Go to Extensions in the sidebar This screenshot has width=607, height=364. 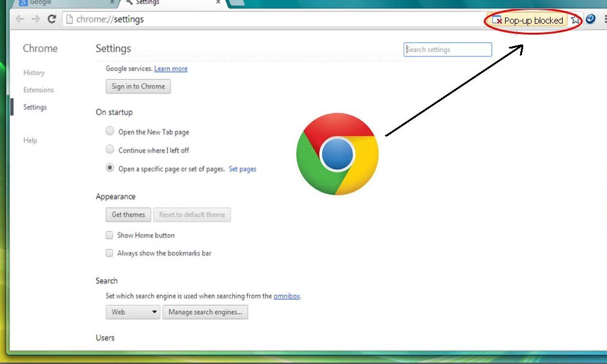[38, 90]
